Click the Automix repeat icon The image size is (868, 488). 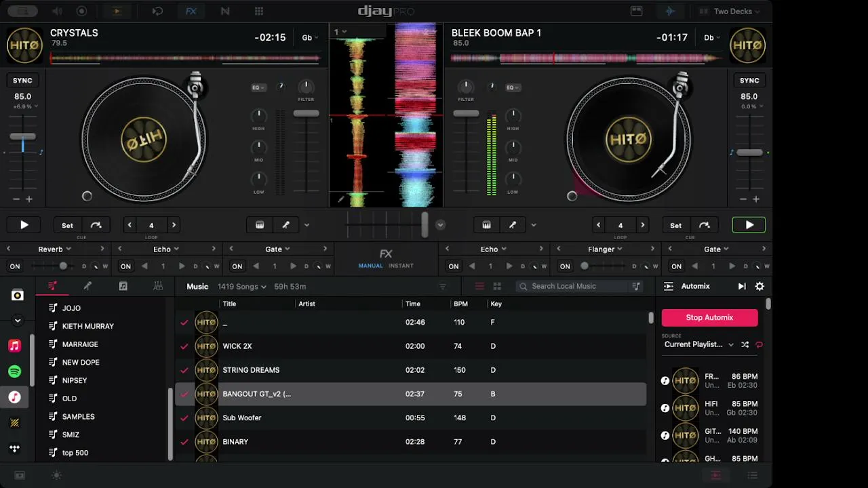(x=759, y=344)
